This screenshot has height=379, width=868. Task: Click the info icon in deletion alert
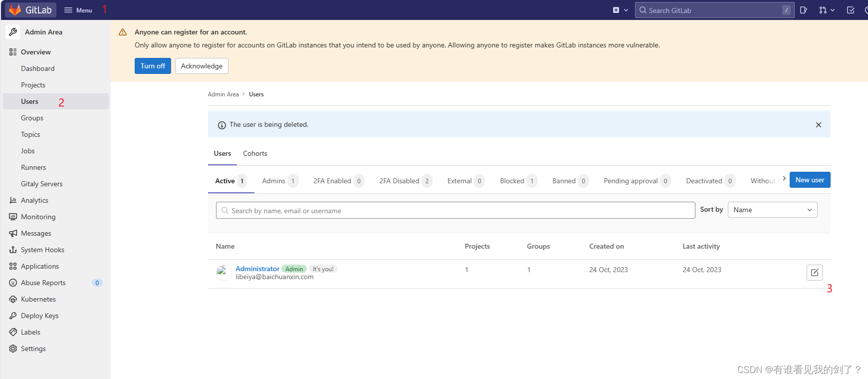[222, 125]
